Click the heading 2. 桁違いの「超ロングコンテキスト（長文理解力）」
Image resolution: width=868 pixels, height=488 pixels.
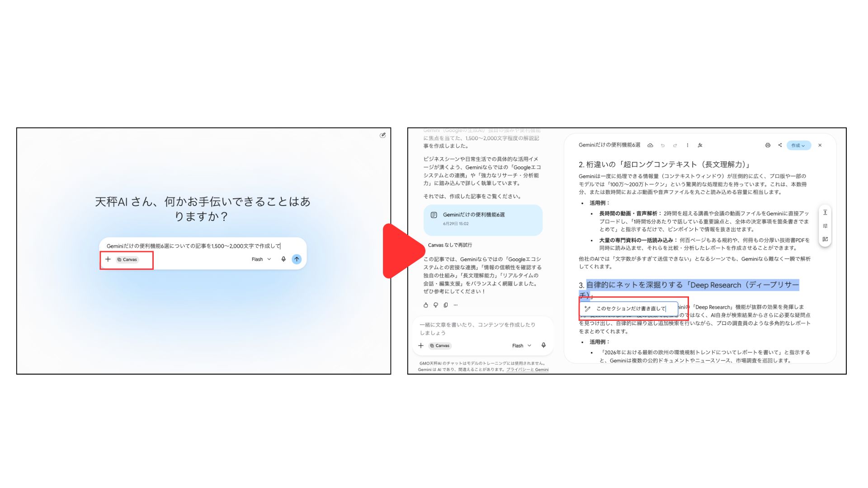tap(665, 164)
